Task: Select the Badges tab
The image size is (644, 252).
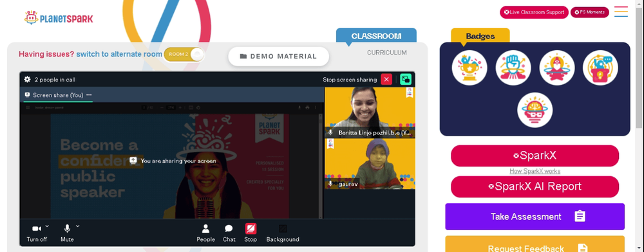Action: [x=480, y=36]
